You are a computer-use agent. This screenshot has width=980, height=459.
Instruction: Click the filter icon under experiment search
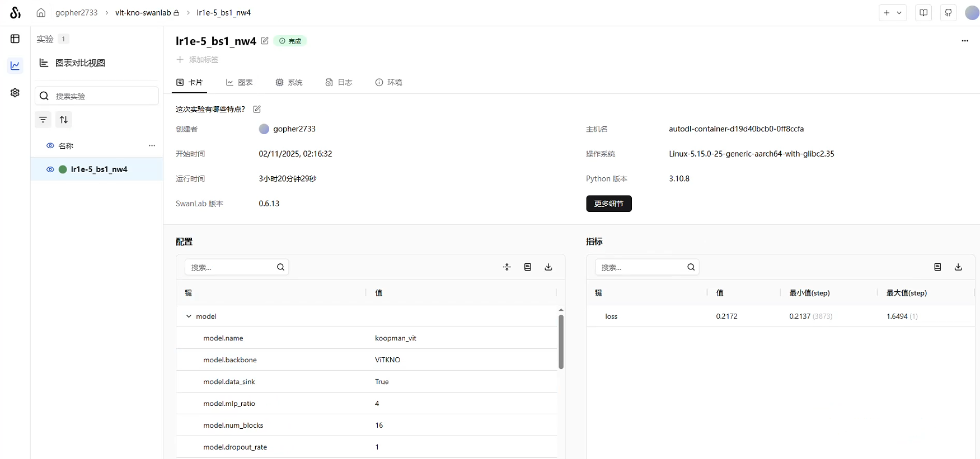(x=43, y=120)
